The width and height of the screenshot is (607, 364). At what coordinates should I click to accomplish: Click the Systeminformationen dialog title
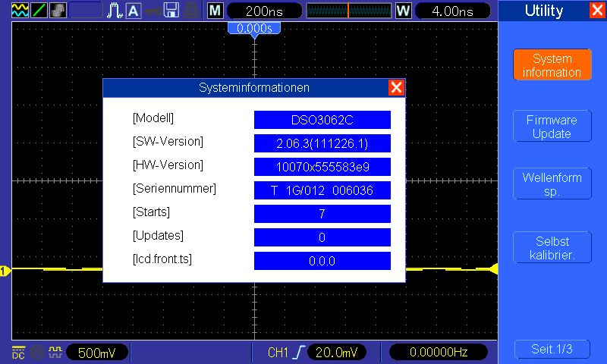(254, 88)
